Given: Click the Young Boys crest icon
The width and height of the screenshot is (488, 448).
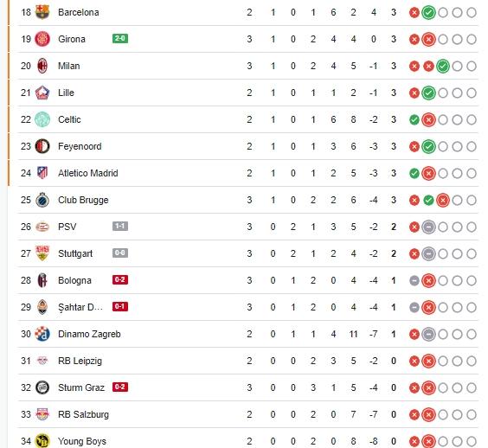Looking at the screenshot, I should click(x=42, y=441).
